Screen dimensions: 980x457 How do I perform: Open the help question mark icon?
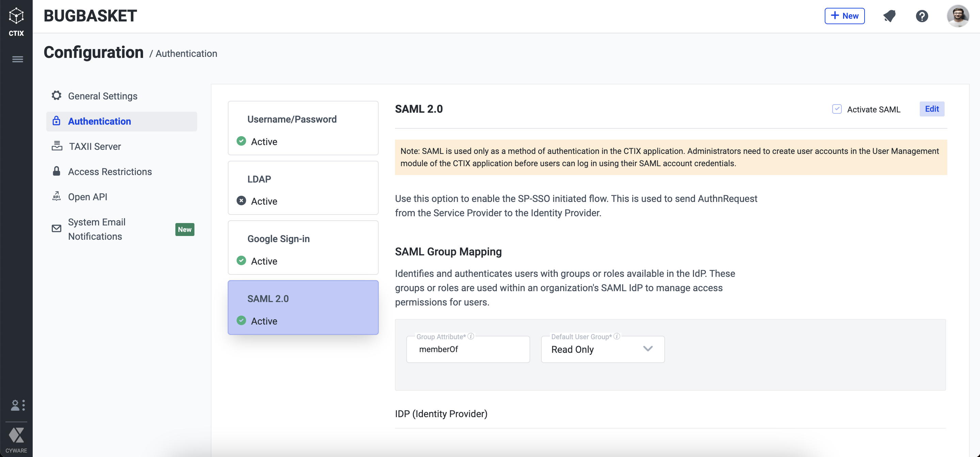pos(922,16)
